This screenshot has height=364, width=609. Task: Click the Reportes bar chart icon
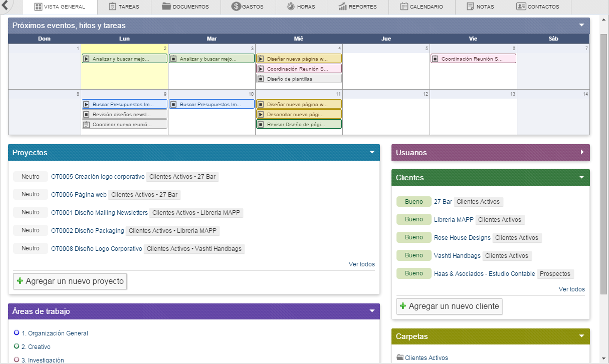(343, 7)
